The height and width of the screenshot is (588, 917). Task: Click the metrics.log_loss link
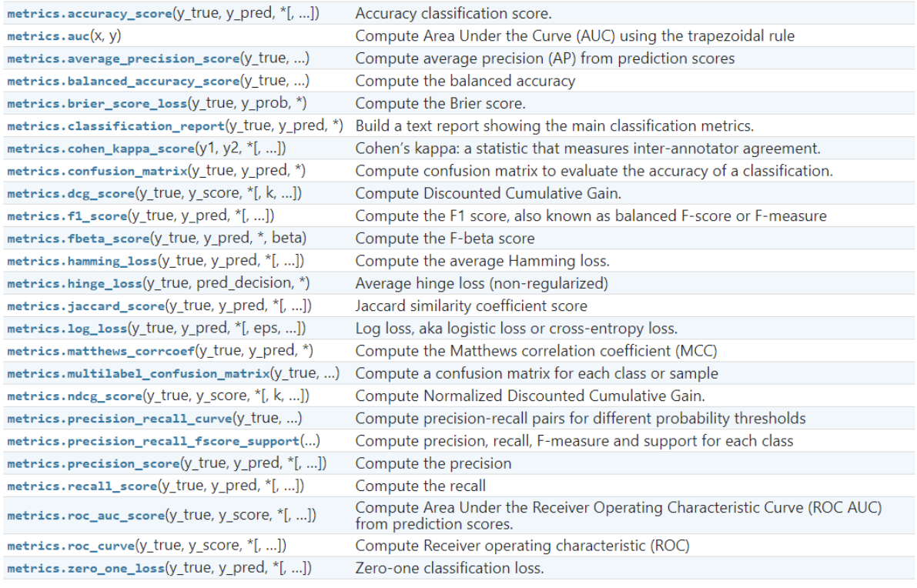click(x=67, y=329)
